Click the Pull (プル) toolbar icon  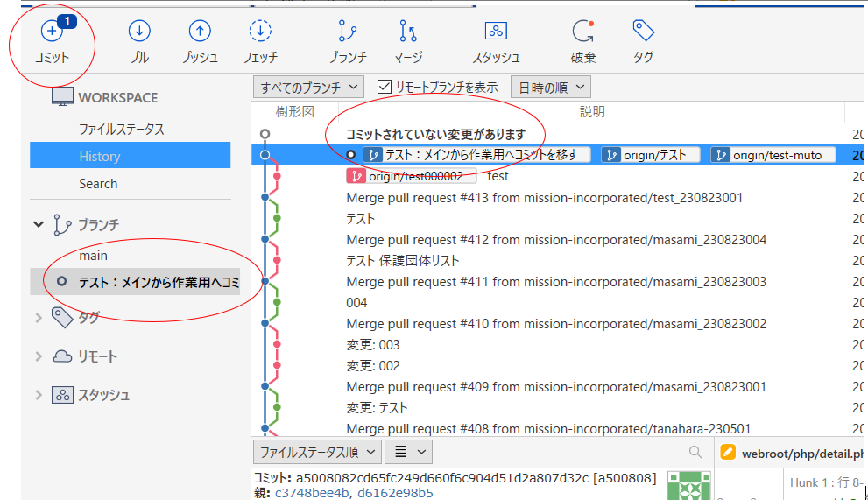click(x=139, y=33)
